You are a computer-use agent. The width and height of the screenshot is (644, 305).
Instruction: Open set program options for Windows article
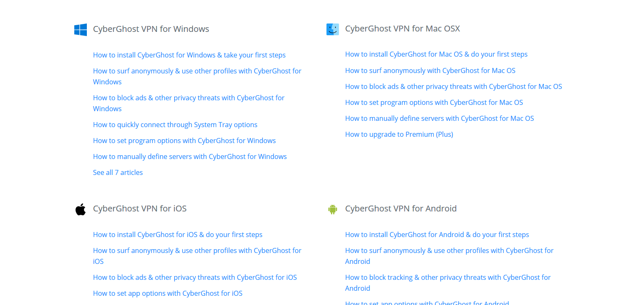point(185,141)
